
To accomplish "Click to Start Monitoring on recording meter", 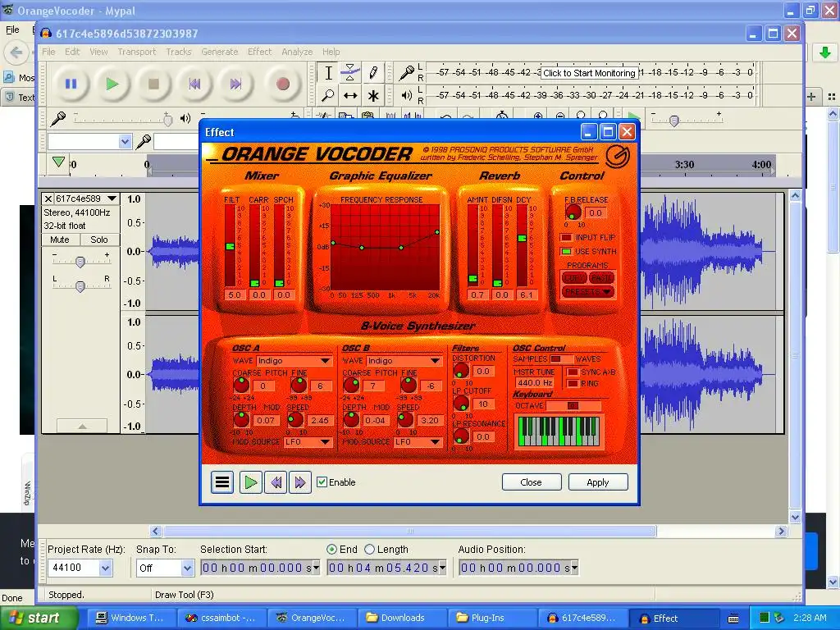I will 589,73.
